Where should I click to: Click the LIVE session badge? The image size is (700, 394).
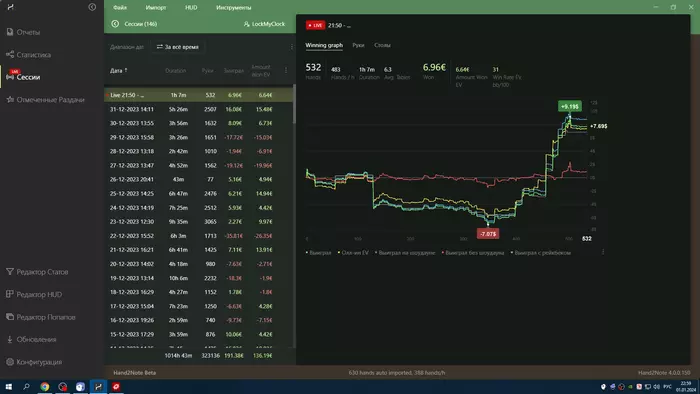pos(315,25)
